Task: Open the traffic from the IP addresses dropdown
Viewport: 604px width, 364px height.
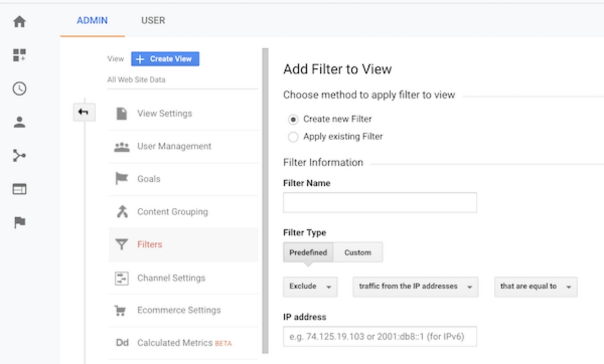Action: click(415, 286)
